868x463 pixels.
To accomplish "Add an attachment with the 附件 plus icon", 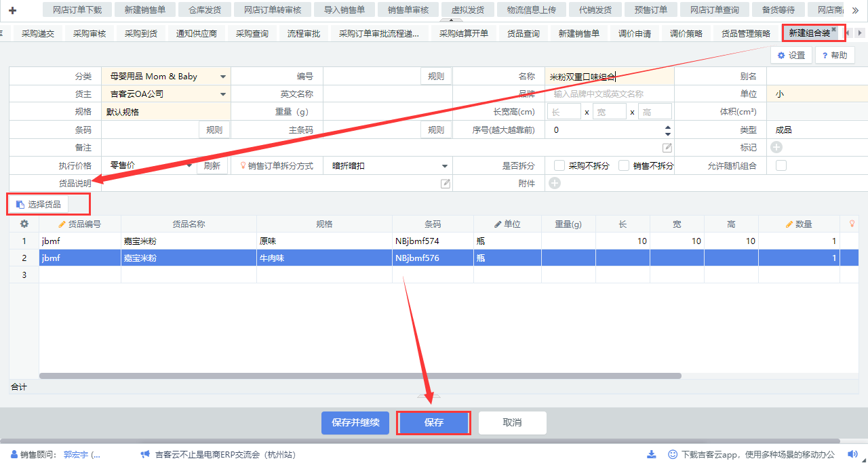I will 554,183.
